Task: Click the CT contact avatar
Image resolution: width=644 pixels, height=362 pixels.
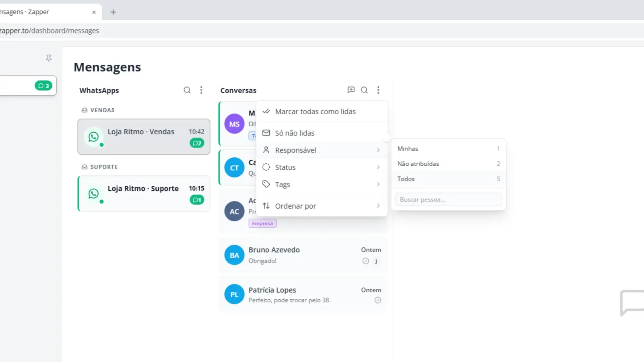Action: tap(234, 168)
